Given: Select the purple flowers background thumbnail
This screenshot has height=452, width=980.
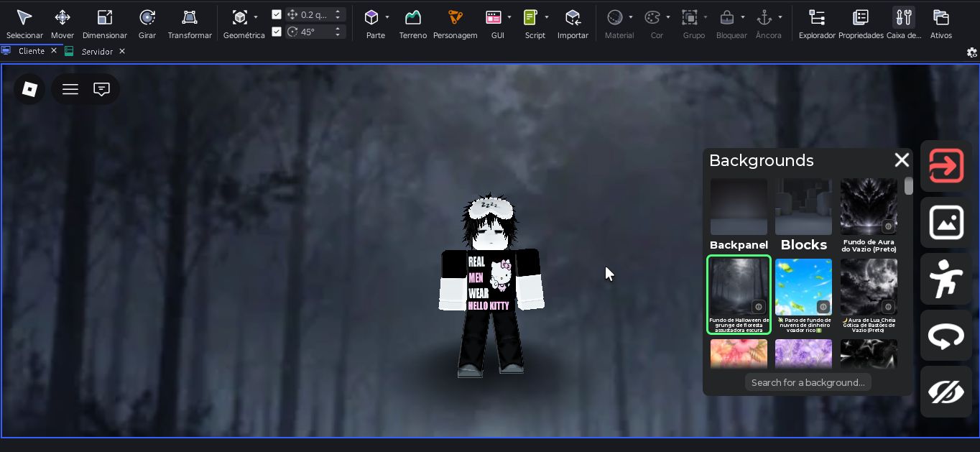Looking at the screenshot, I should click(803, 354).
